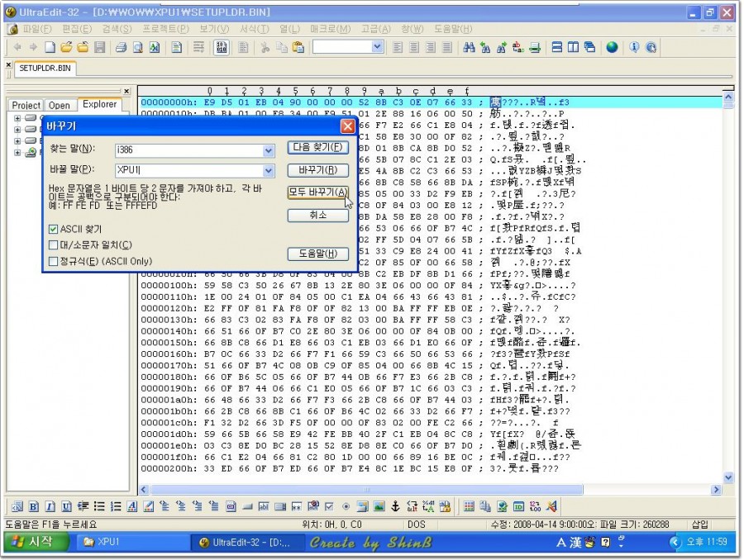Click the 모두 바꾸기(A) button
The width and height of the screenshot is (744, 560).
point(318,192)
